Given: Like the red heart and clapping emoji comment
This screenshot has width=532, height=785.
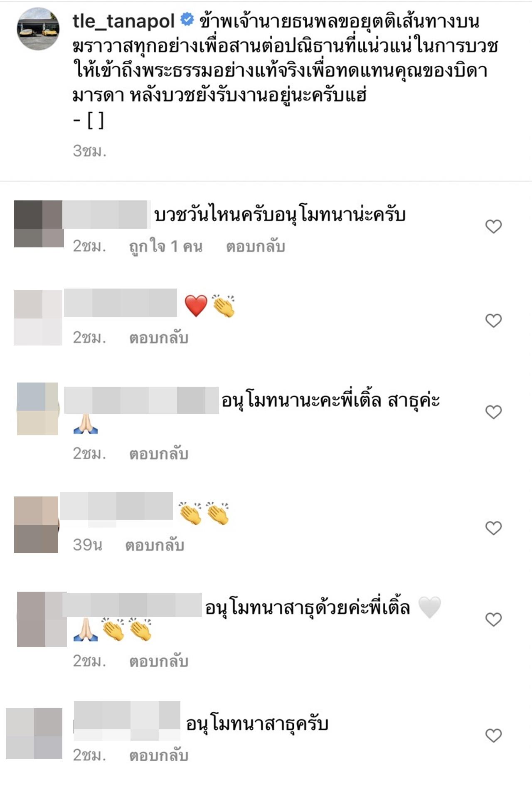Looking at the screenshot, I should 493,321.
